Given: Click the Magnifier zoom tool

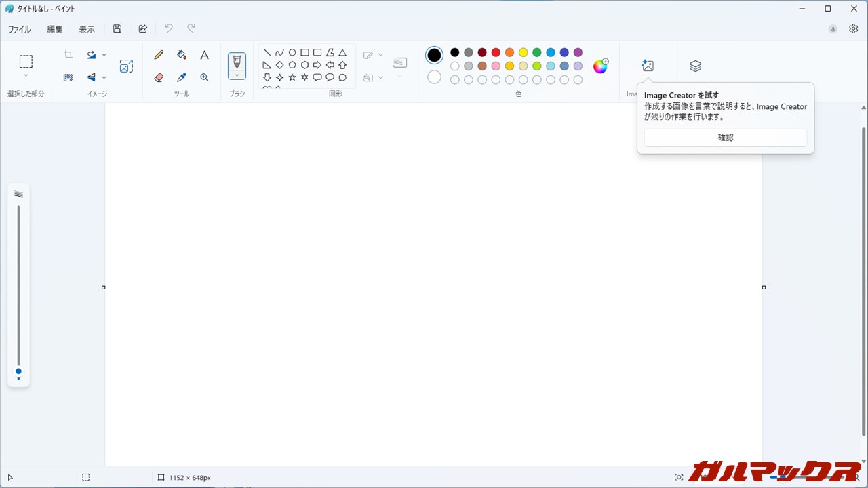Looking at the screenshot, I should click(204, 77).
